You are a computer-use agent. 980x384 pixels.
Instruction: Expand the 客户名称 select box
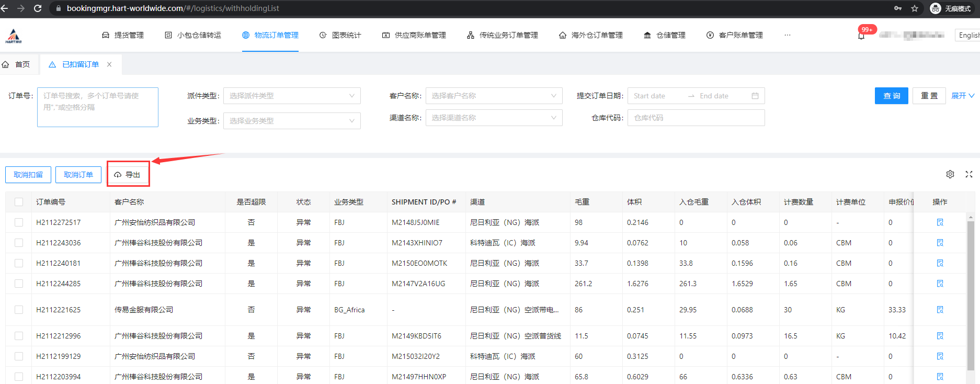[494, 96]
